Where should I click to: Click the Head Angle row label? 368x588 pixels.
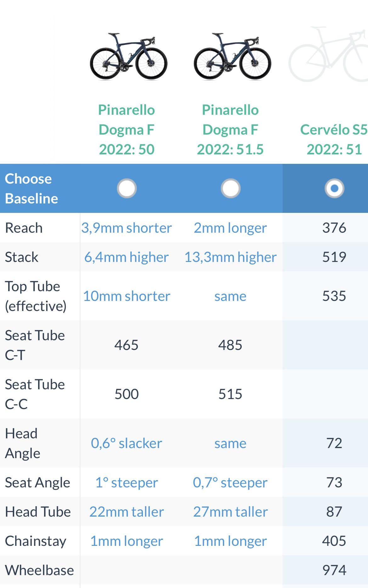point(23,443)
